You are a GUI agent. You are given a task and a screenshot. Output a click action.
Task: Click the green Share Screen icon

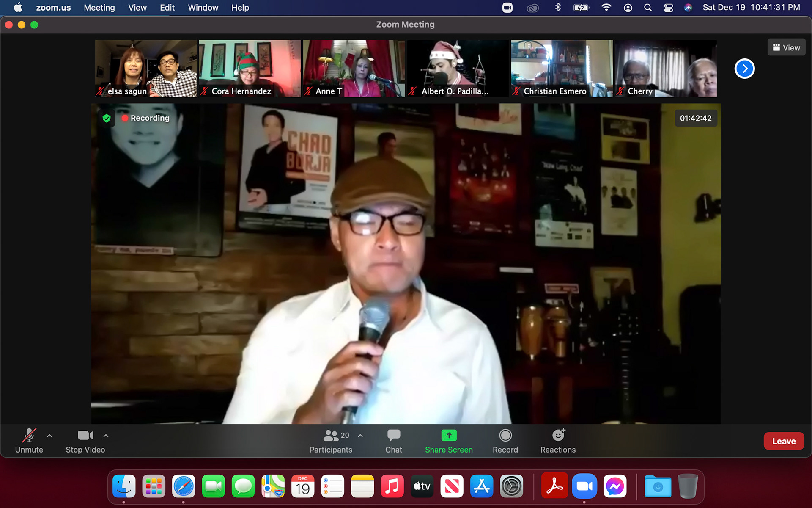click(x=449, y=436)
